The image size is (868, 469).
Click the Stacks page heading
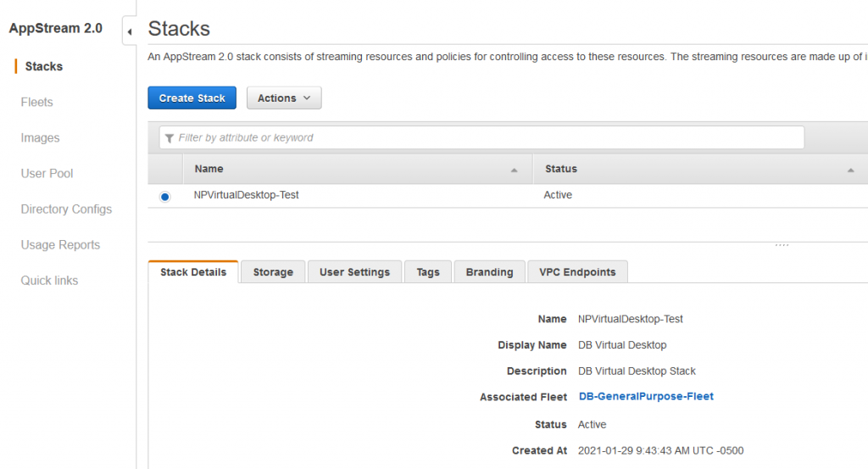pos(179,29)
